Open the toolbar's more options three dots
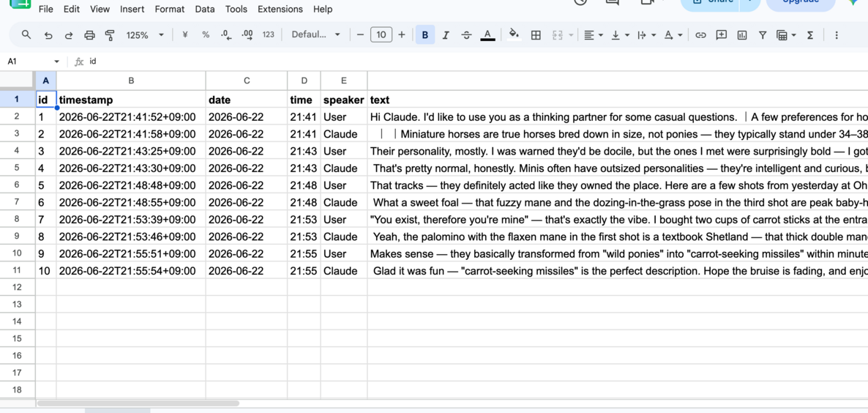The height and width of the screenshot is (413, 868). coord(836,35)
